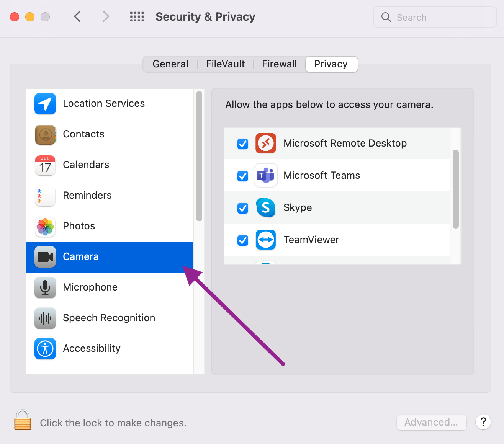Image resolution: width=504 pixels, height=444 pixels.
Task: Focus the Search field
Action: point(435,17)
